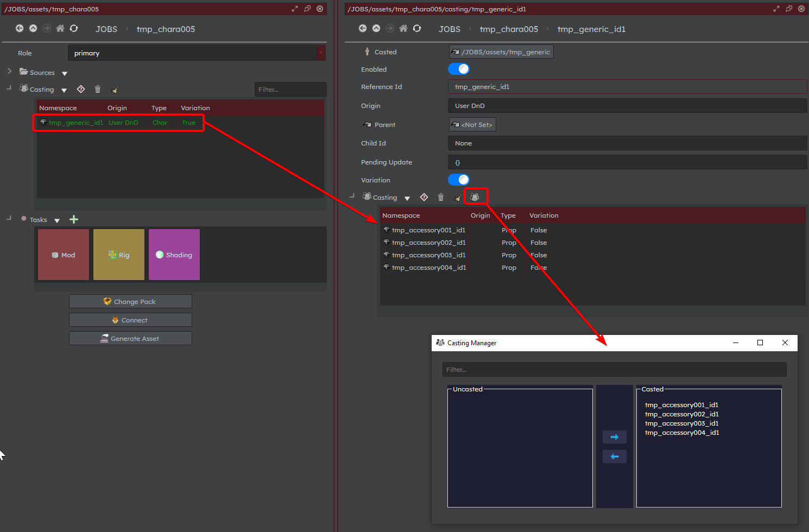Screen dimensions: 809x532
Task: Expand the Sources section chevron
Action: pyautogui.click(x=9, y=71)
